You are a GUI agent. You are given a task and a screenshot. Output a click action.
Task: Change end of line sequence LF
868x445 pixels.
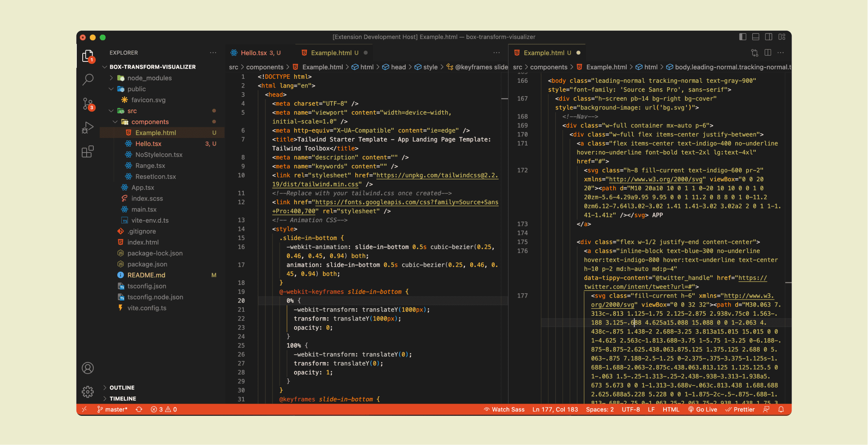coord(651,410)
